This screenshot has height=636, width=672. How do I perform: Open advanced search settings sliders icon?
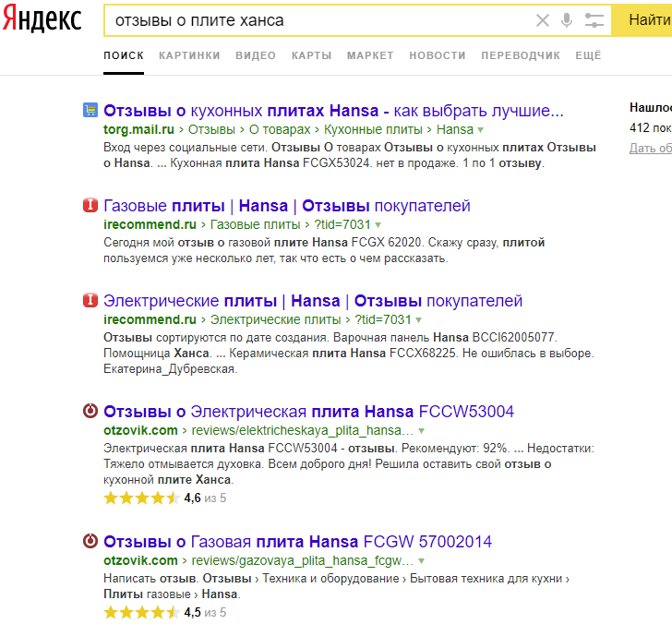point(594,20)
